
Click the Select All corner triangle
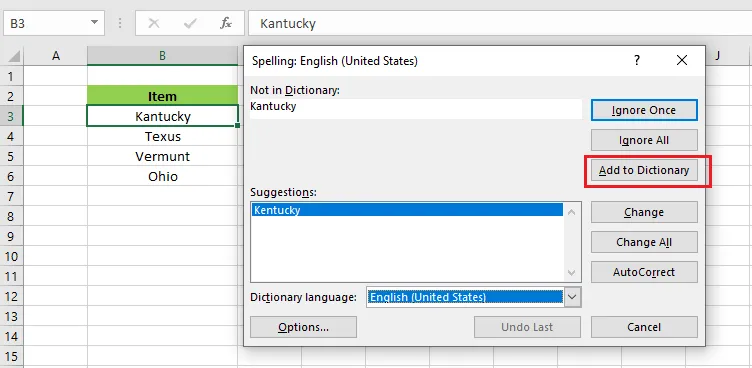pyautogui.click(x=14, y=56)
